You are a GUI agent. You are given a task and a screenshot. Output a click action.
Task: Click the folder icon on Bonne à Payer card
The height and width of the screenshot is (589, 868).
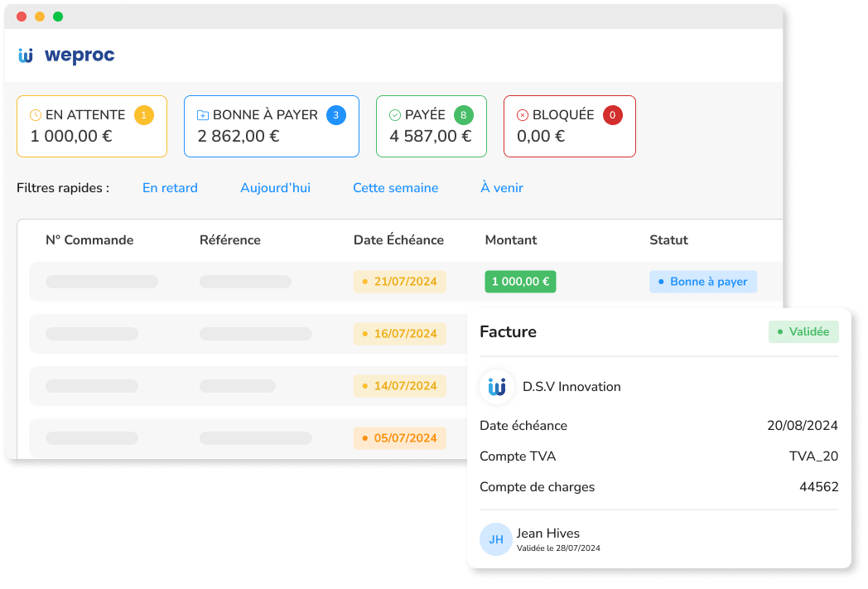pos(203,115)
